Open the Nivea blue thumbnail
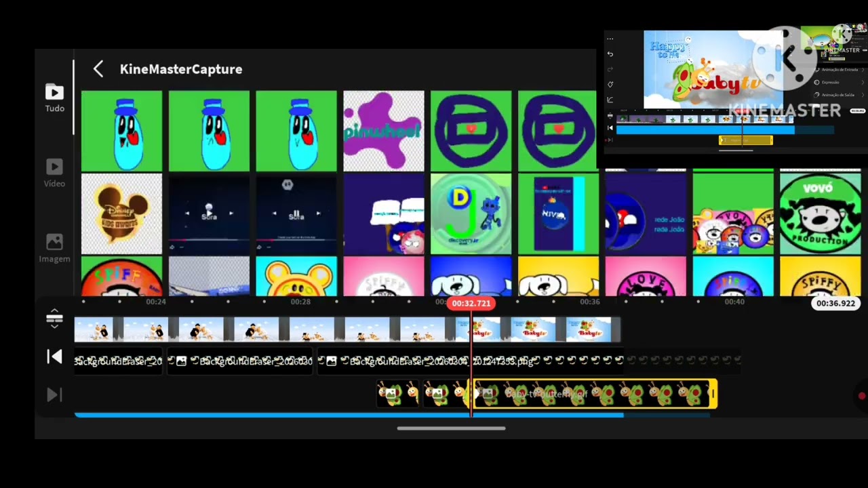This screenshot has width=868, height=488. pyautogui.click(x=558, y=213)
